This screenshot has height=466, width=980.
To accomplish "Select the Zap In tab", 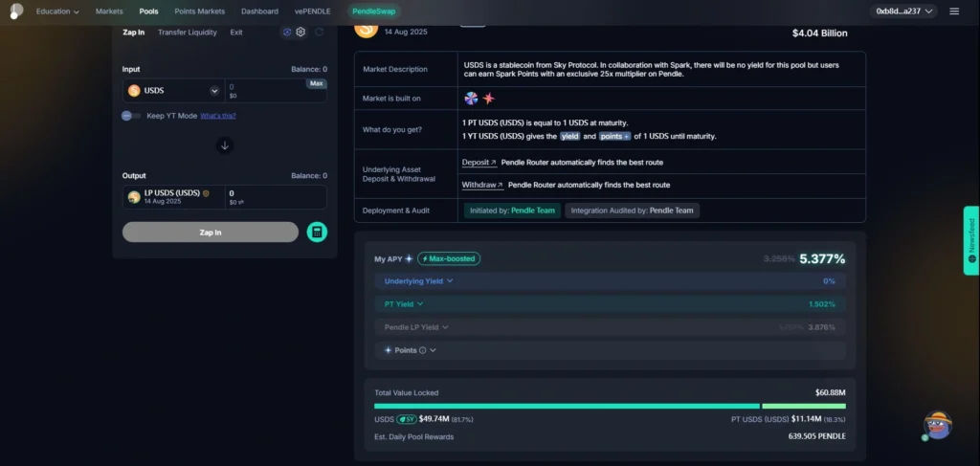I will [x=134, y=32].
